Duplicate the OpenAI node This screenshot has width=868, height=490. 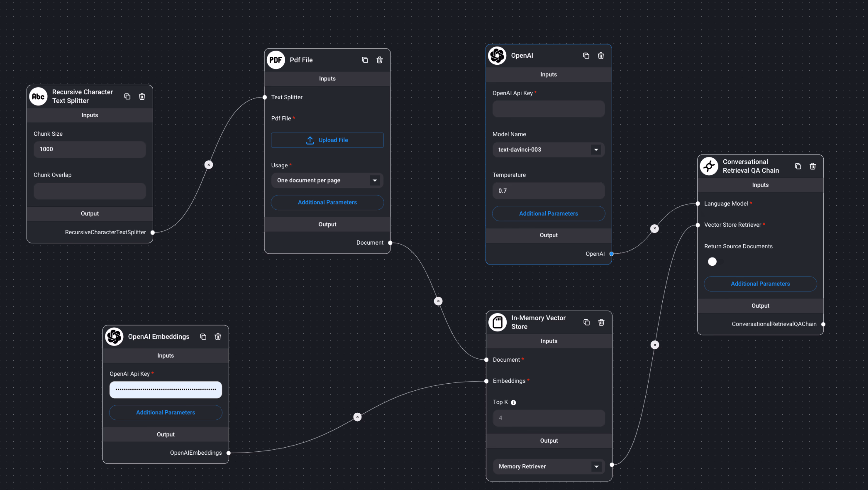pos(586,56)
